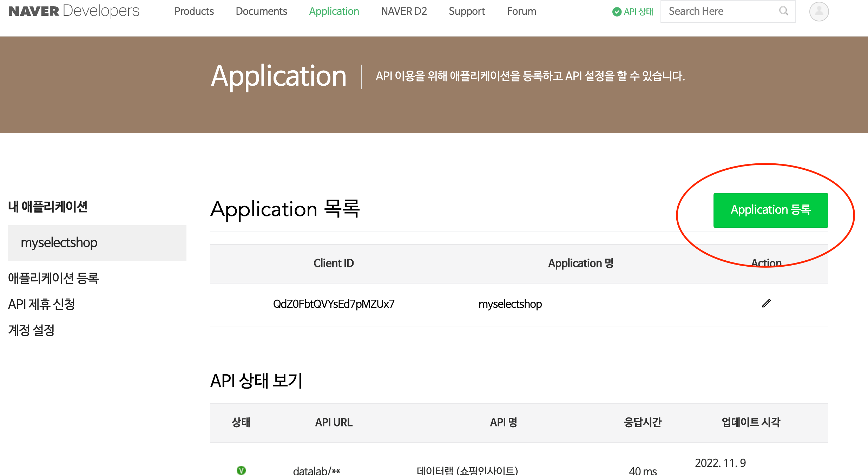
Task: Open the Documents menu
Action: pos(261,11)
